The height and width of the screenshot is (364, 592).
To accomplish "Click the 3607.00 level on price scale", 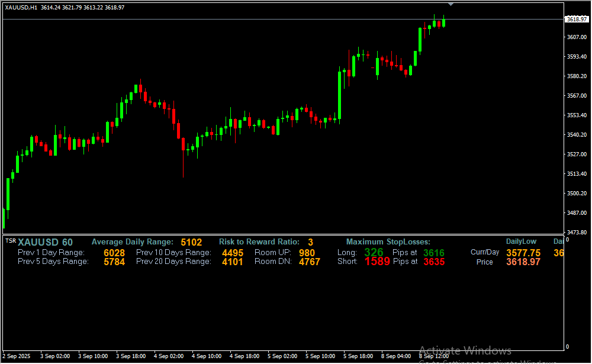I will [577, 37].
